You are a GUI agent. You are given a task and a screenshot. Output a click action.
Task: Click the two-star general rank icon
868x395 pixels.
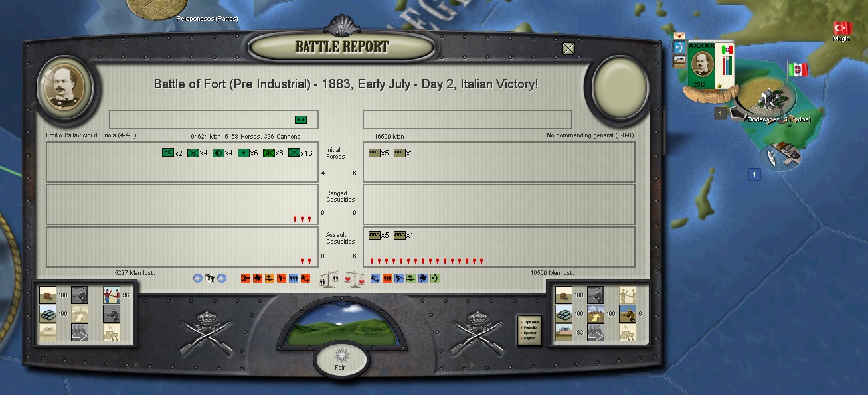pyautogui.click(x=301, y=119)
